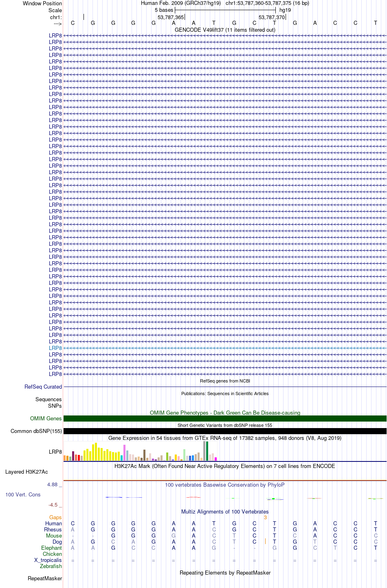
Task: Click the 53,787,370 coordinate label
Action: tap(272, 17)
